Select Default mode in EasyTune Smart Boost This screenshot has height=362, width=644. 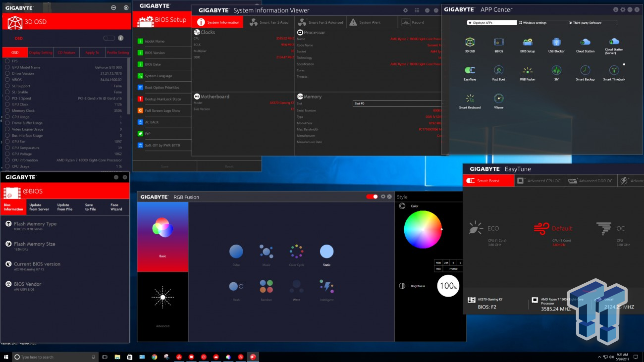coord(553,233)
